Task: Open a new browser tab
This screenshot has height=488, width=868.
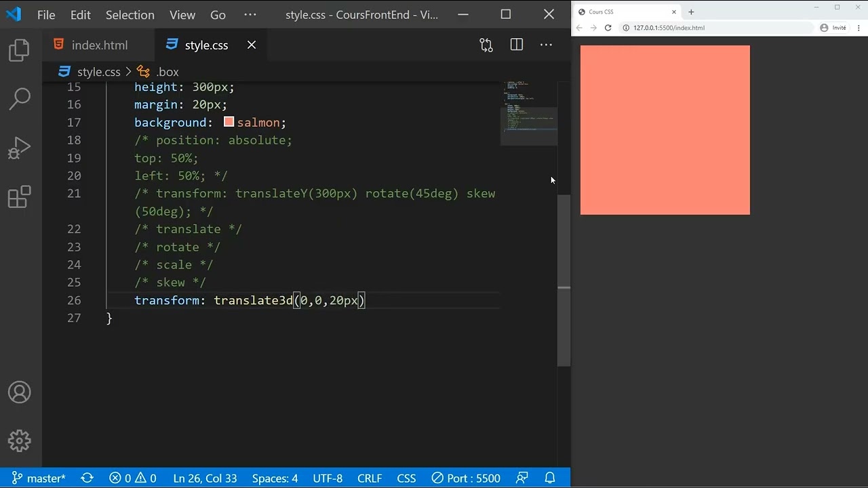Action: (x=691, y=12)
